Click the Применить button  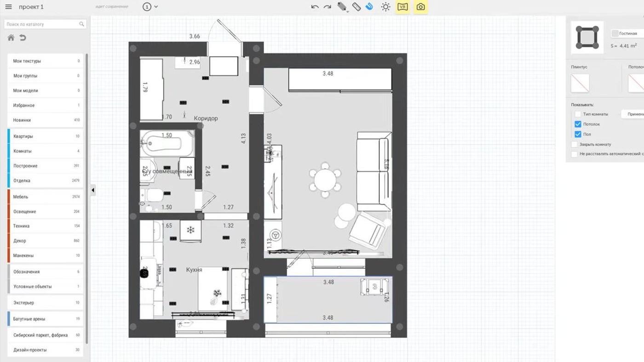click(x=634, y=114)
